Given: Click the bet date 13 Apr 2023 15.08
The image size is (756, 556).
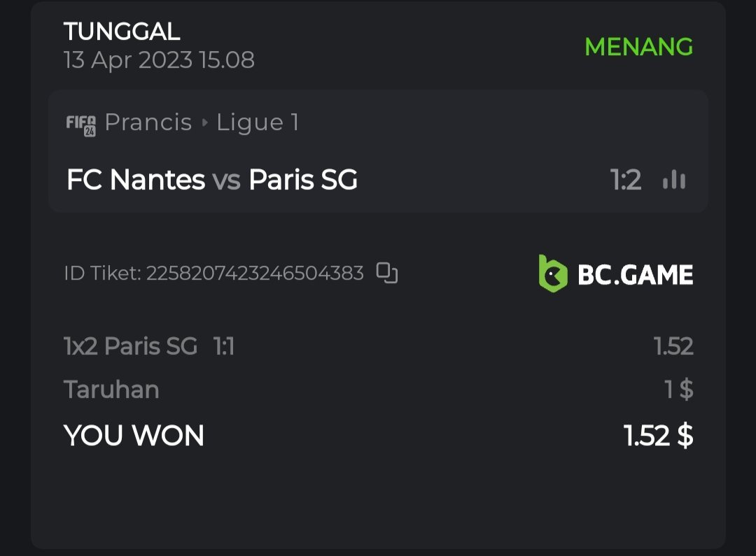Looking at the screenshot, I should tap(159, 60).
